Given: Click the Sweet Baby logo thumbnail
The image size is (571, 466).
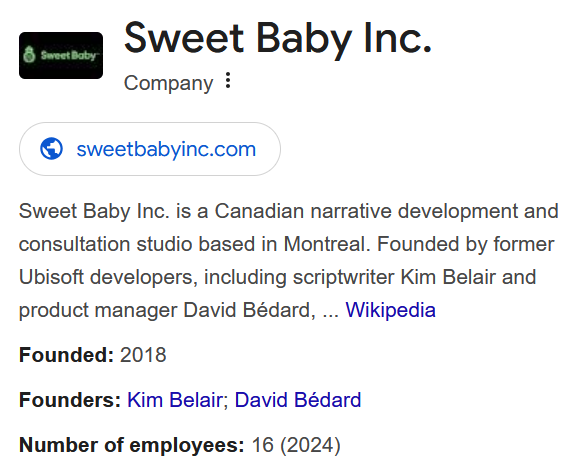Looking at the screenshot, I should [61, 55].
